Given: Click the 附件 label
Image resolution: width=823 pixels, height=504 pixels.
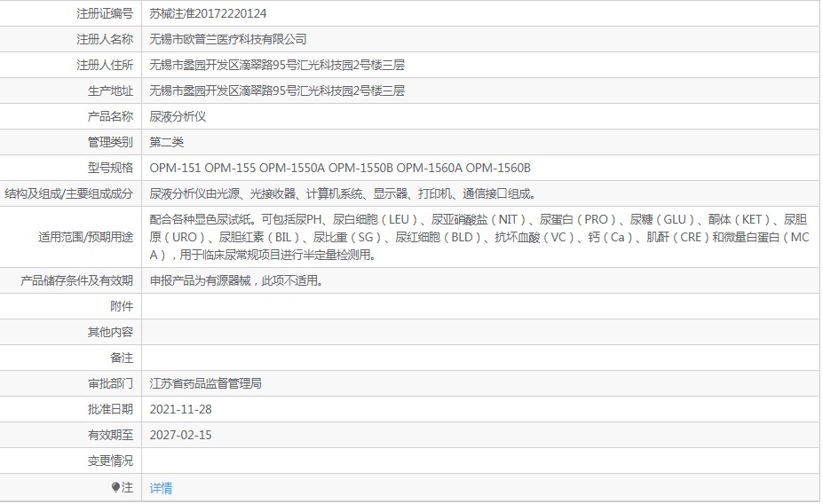Looking at the screenshot, I should pos(122,306).
